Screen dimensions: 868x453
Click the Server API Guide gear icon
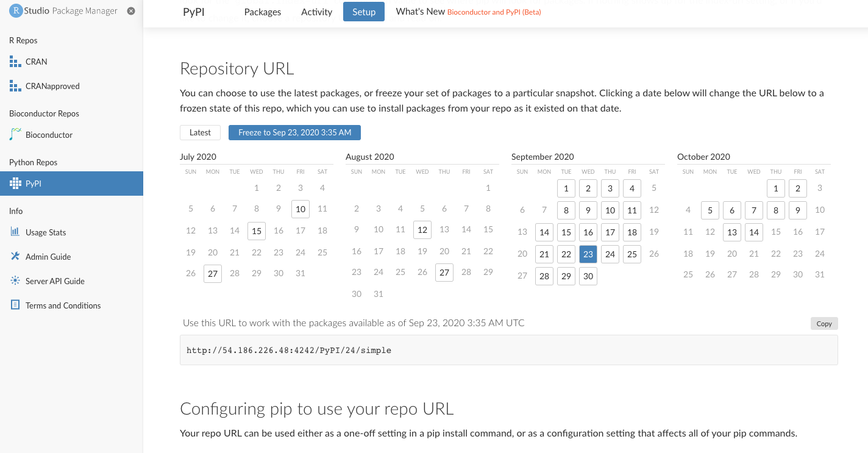[15, 281]
